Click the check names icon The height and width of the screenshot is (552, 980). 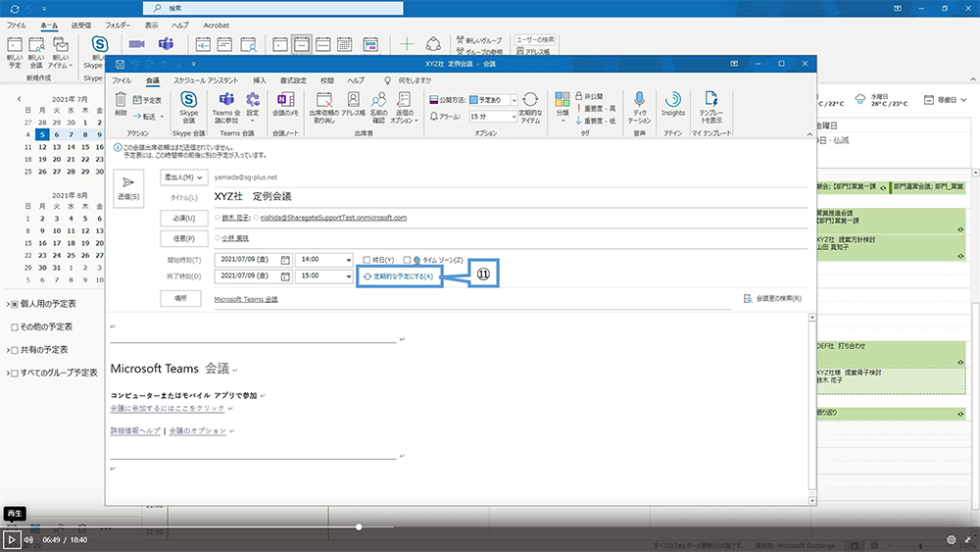pyautogui.click(x=378, y=99)
